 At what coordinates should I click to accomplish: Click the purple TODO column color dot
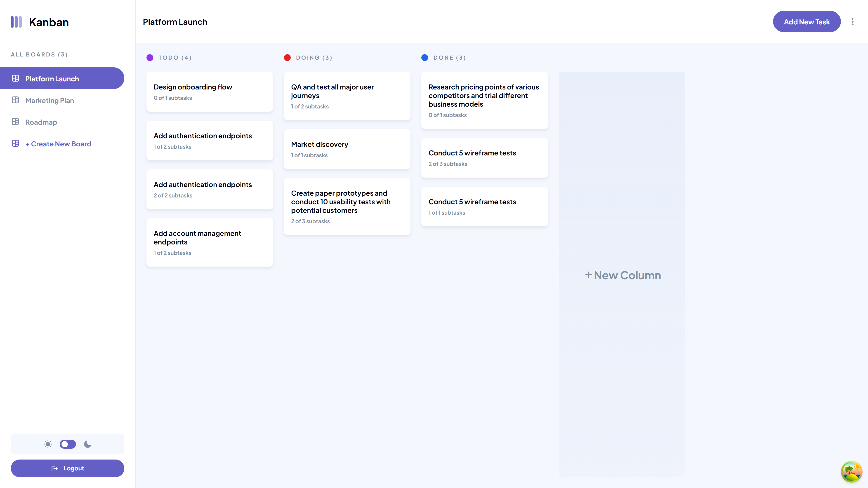[150, 58]
